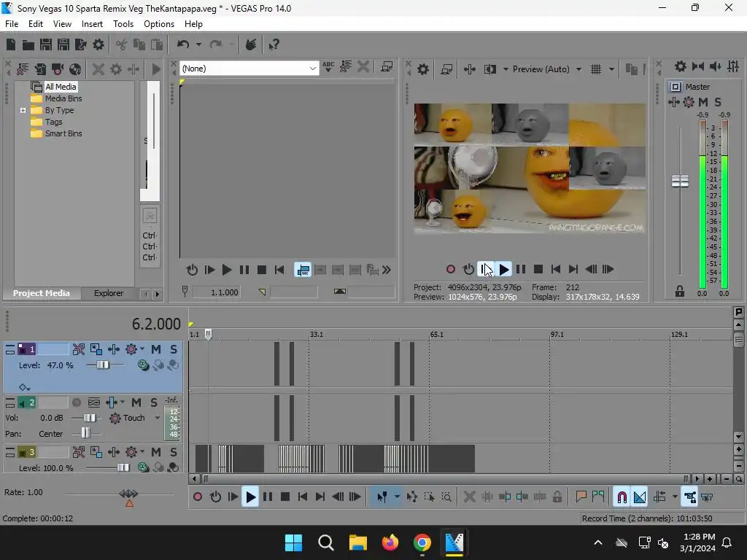Click the Master volume fader handle
The image size is (747, 560).
click(x=681, y=182)
